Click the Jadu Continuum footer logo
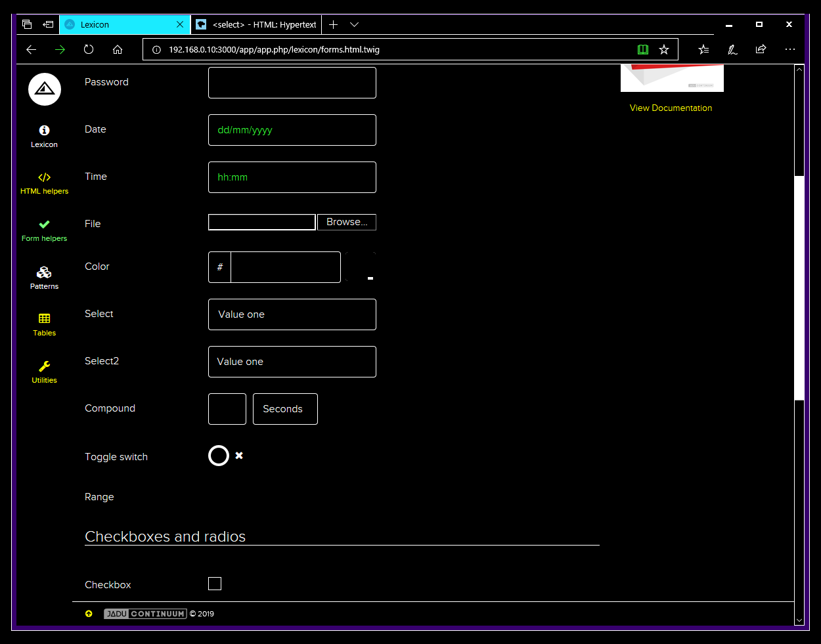The height and width of the screenshot is (644, 821). click(145, 614)
